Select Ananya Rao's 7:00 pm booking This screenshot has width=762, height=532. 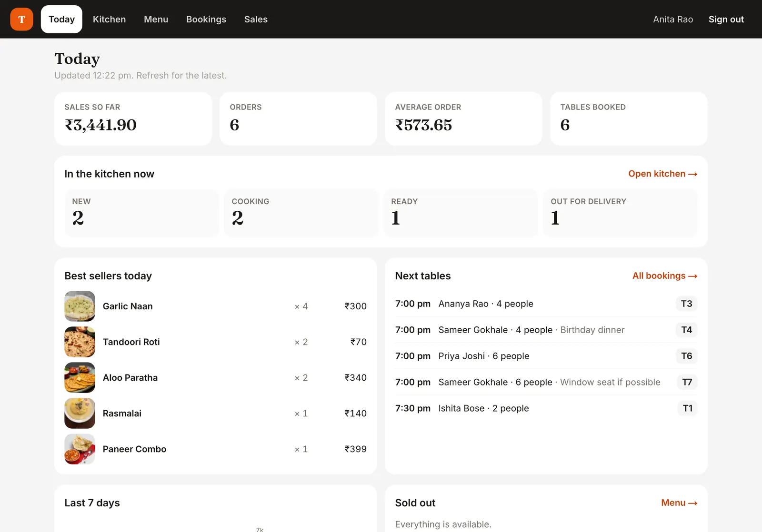point(546,304)
